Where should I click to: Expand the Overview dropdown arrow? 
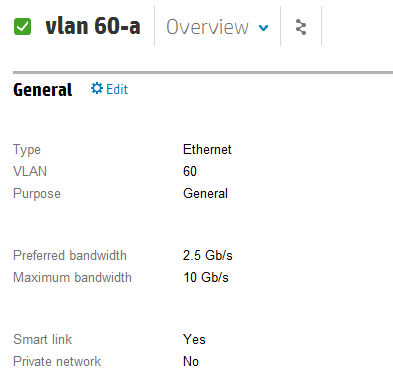click(263, 28)
